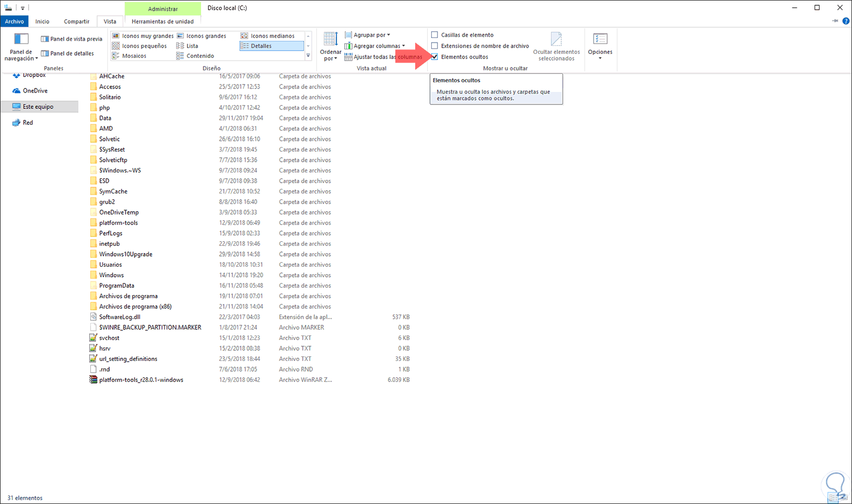852x504 pixels.
Task: Select Contenido layout
Action: pos(195,56)
